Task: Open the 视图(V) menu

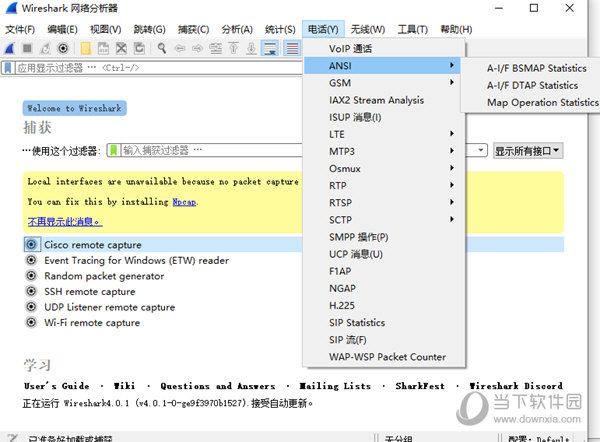Action: [x=106, y=29]
